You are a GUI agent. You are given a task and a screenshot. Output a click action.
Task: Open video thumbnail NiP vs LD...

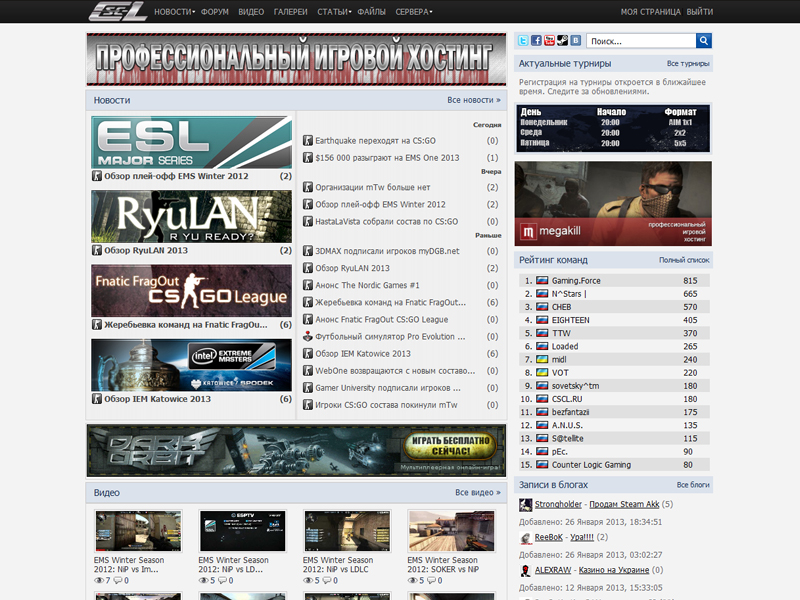[242, 531]
